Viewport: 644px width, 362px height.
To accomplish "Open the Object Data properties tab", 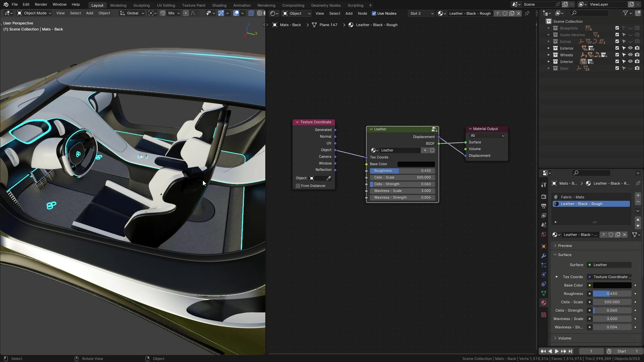I will click(x=544, y=293).
